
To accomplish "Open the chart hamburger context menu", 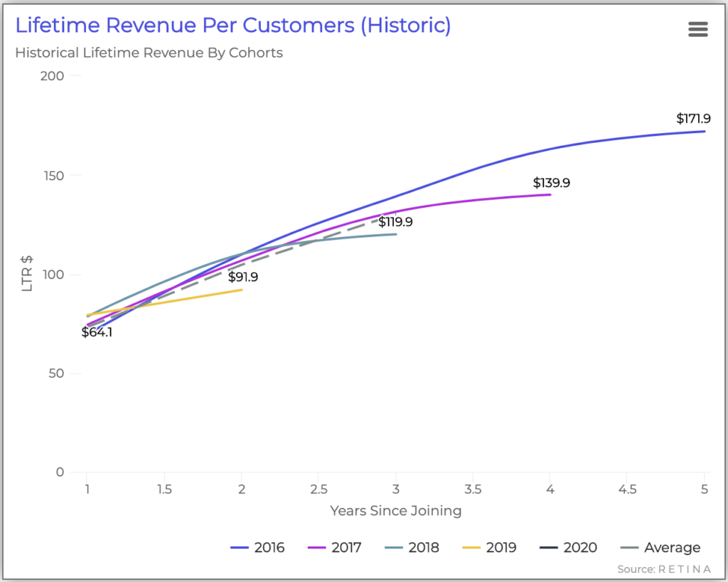I will point(698,29).
